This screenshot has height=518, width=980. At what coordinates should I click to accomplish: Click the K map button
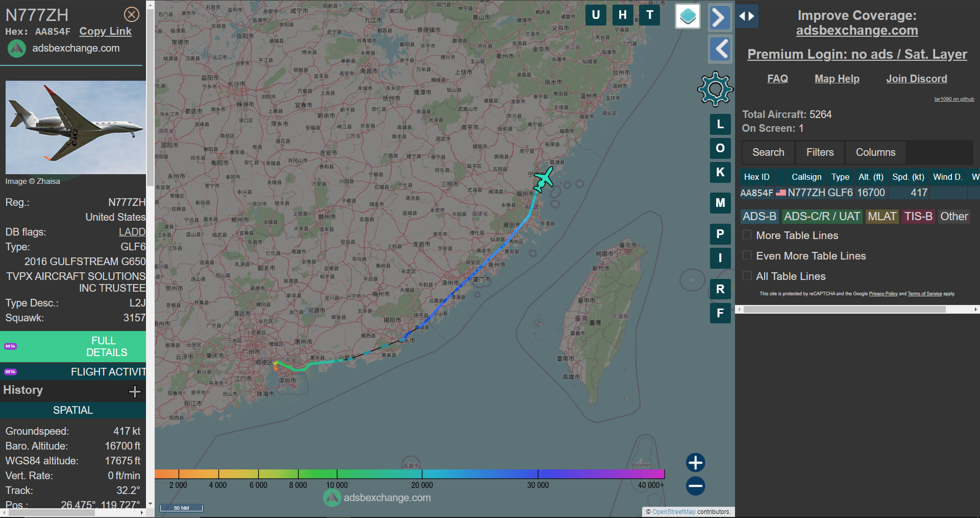pos(720,172)
